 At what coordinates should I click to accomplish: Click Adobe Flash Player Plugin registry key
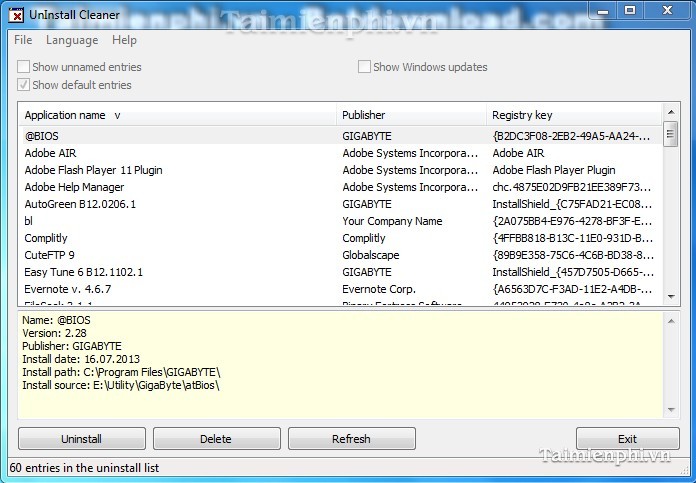[x=554, y=170]
